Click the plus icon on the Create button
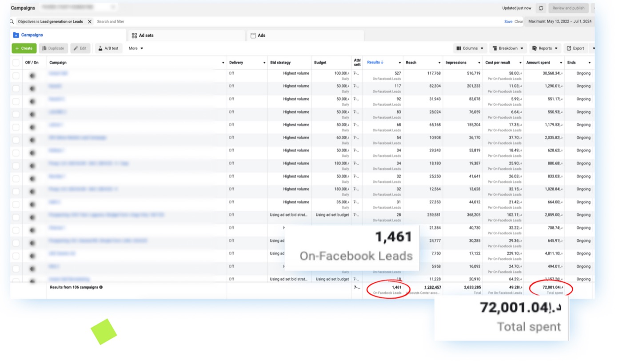Viewport: 622px width, 364px height. coord(17,48)
